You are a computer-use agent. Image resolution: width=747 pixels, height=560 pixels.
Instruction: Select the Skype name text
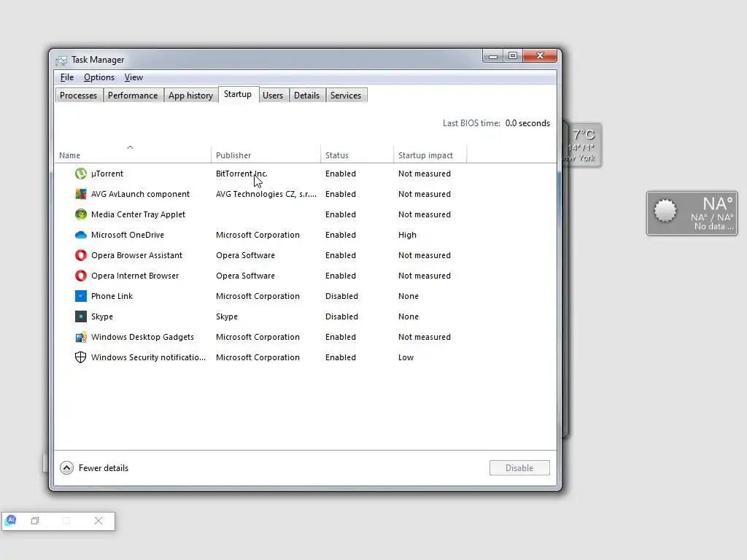(102, 316)
